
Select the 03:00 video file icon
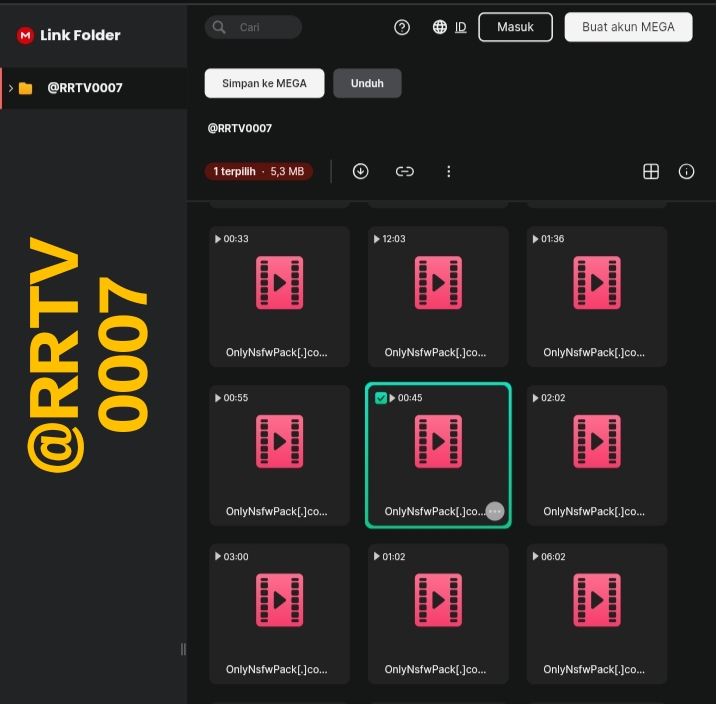point(279,600)
